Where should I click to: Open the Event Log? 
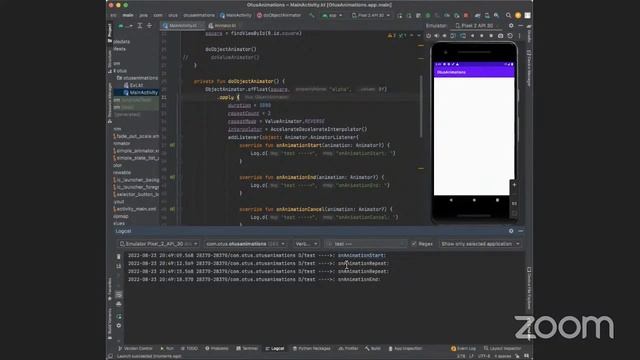click(464, 348)
